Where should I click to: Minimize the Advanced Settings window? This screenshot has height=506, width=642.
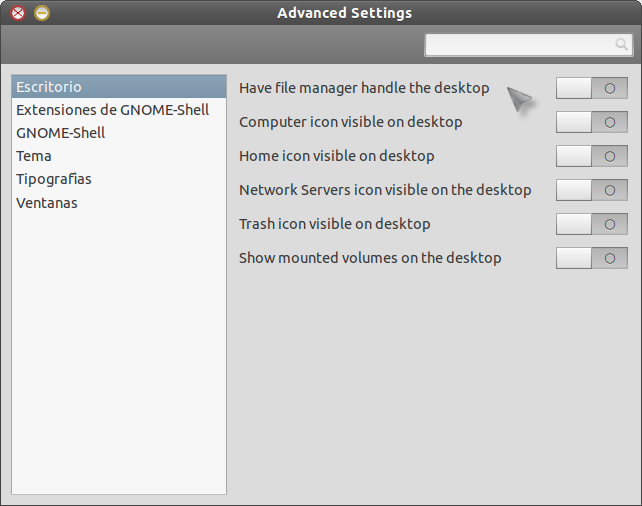(41, 13)
